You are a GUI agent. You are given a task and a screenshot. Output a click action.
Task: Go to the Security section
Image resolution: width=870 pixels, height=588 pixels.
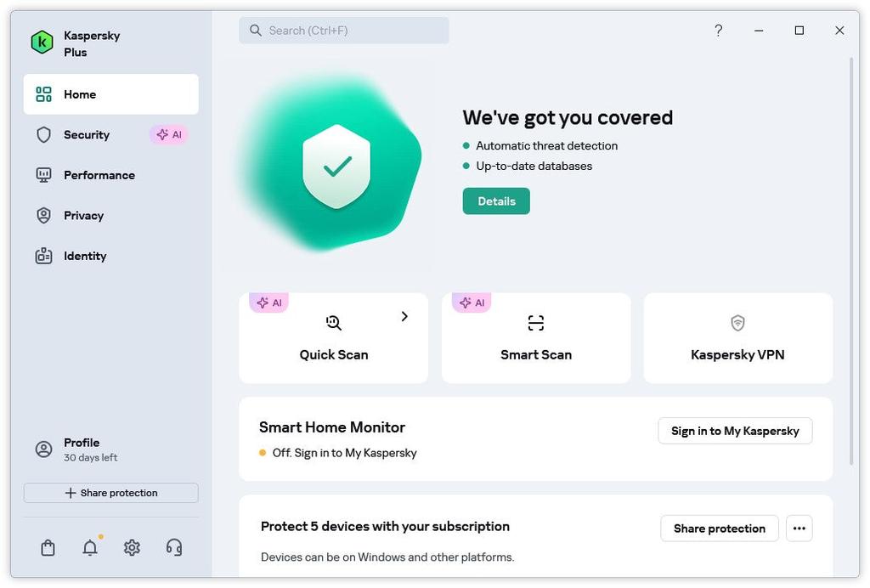click(x=111, y=135)
